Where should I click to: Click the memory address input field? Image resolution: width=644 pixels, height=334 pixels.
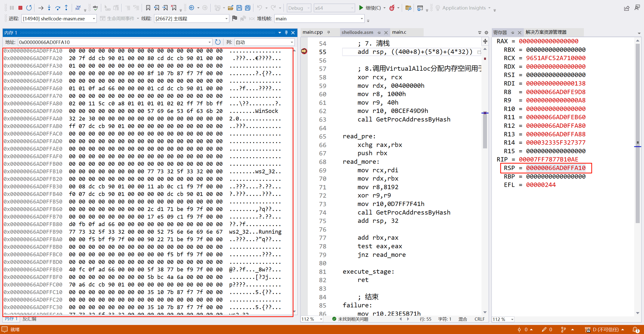coord(112,42)
